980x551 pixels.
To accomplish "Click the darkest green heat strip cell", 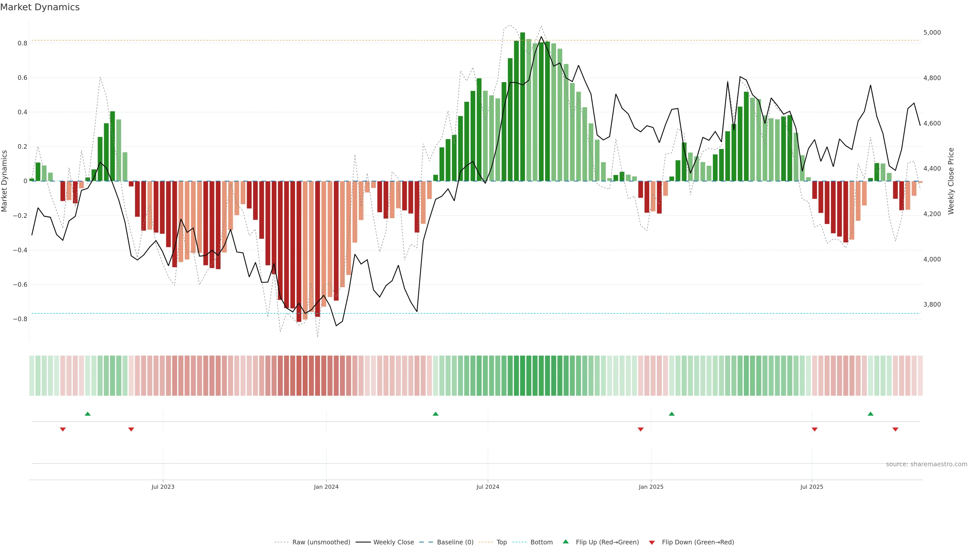I will click(x=522, y=376).
